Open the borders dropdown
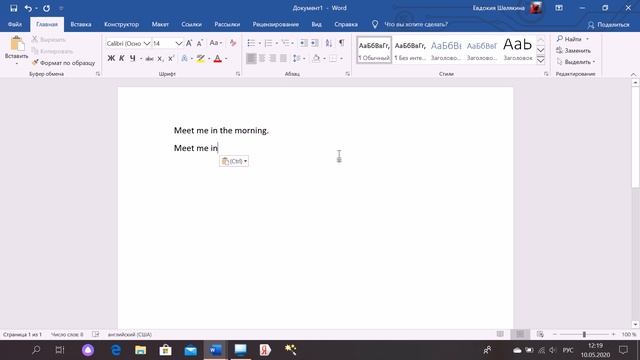Screen dimensions: 640x360 tap(341, 58)
